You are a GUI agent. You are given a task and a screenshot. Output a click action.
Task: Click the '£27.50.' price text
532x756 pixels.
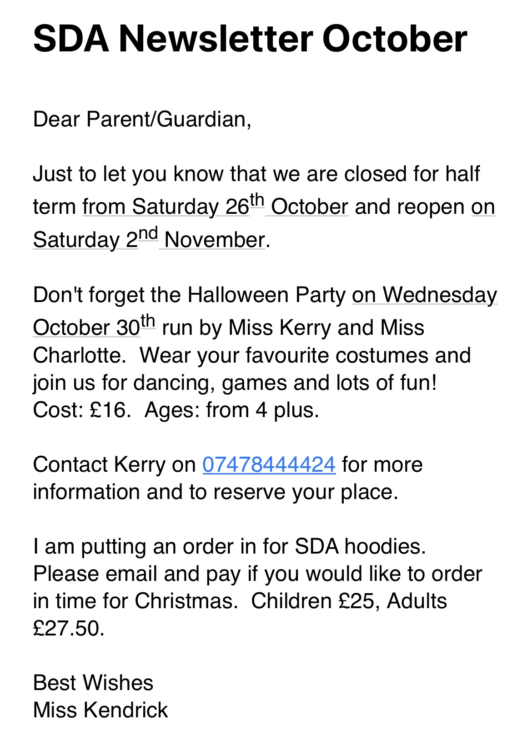coord(69,628)
